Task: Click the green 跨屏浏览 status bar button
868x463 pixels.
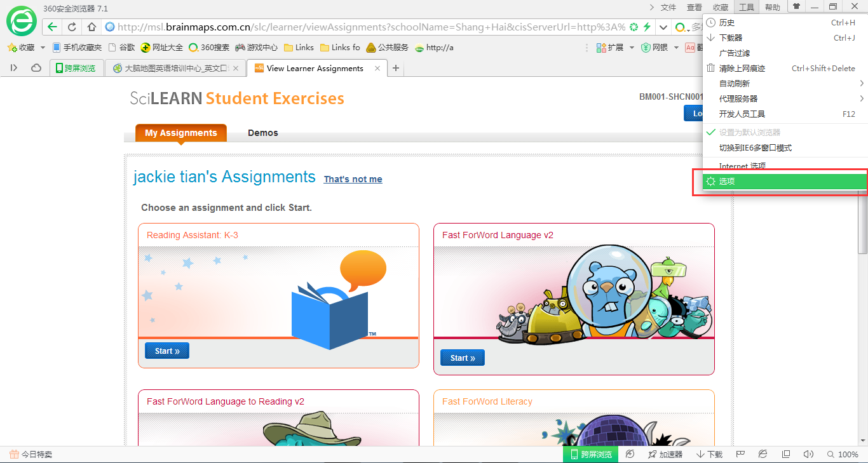Action: [x=590, y=455]
